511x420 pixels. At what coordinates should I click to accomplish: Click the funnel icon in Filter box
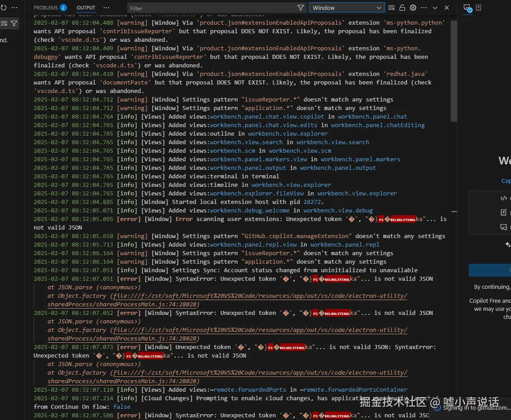[x=301, y=8]
